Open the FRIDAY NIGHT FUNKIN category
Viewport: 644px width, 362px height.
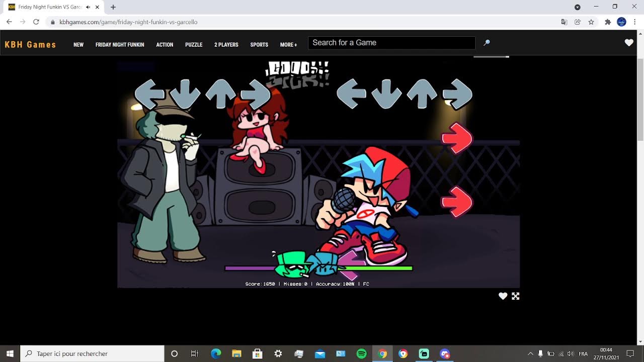120,45
